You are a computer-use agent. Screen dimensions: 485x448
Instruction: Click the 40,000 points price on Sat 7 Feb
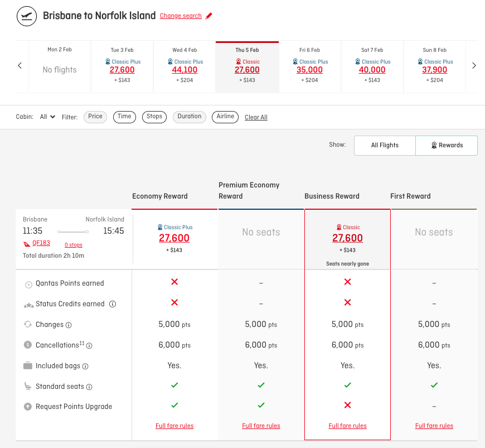coord(372,70)
